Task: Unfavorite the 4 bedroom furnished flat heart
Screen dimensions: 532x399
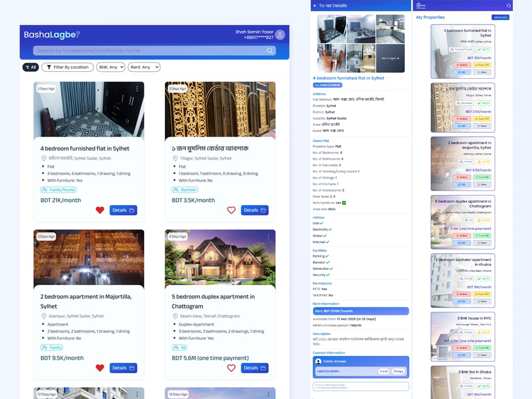Action: [100, 210]
